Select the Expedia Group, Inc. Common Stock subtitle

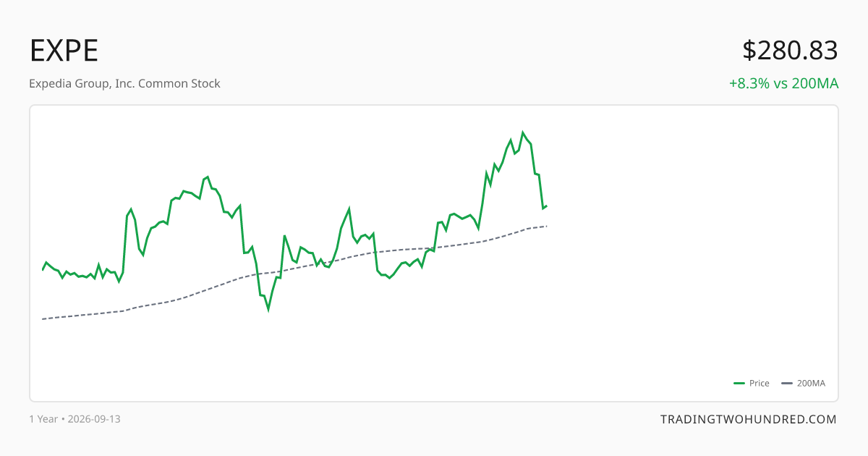point(124,83)
